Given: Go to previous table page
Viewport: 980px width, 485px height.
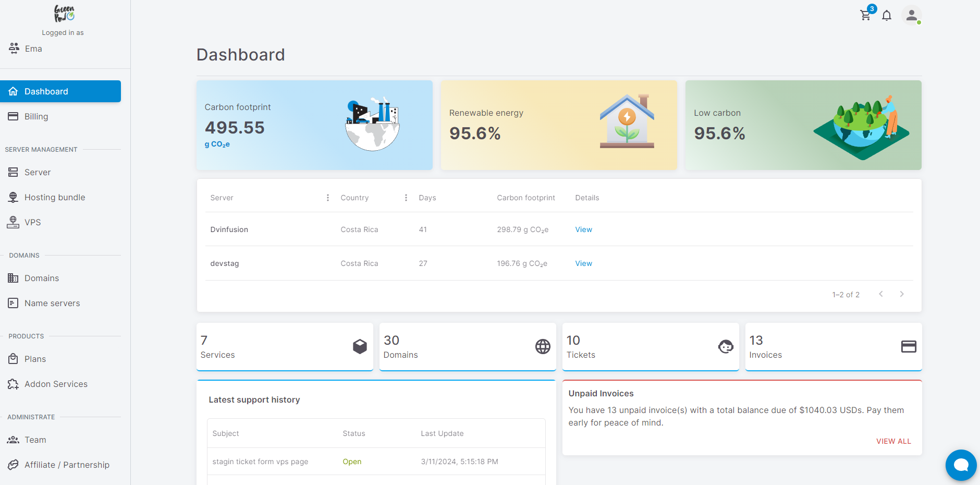Looking at the screenshot, I should (x=881, y=294).
